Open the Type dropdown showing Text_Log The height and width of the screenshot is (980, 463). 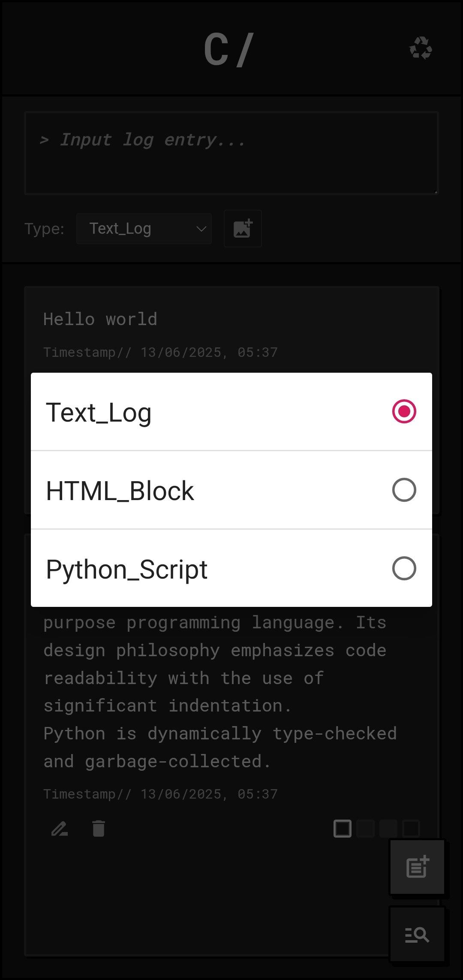(144, 229)
